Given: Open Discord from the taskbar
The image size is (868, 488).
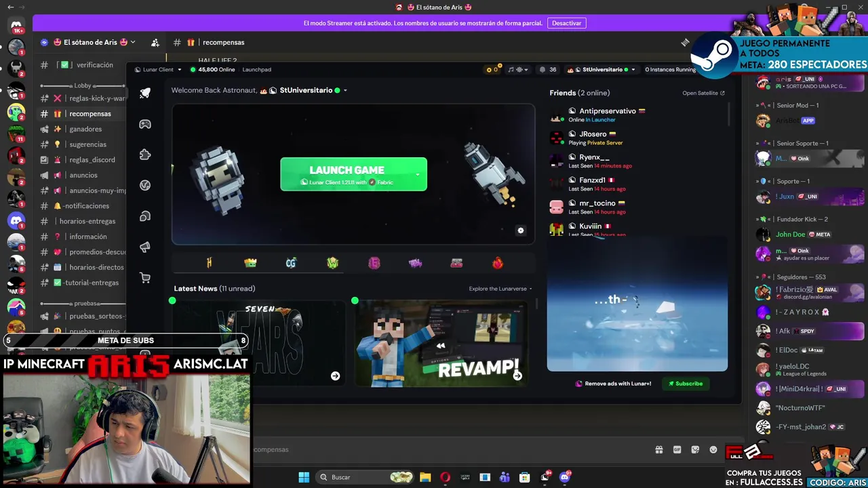Looking at the screenshot, I should tap(565, 477).
